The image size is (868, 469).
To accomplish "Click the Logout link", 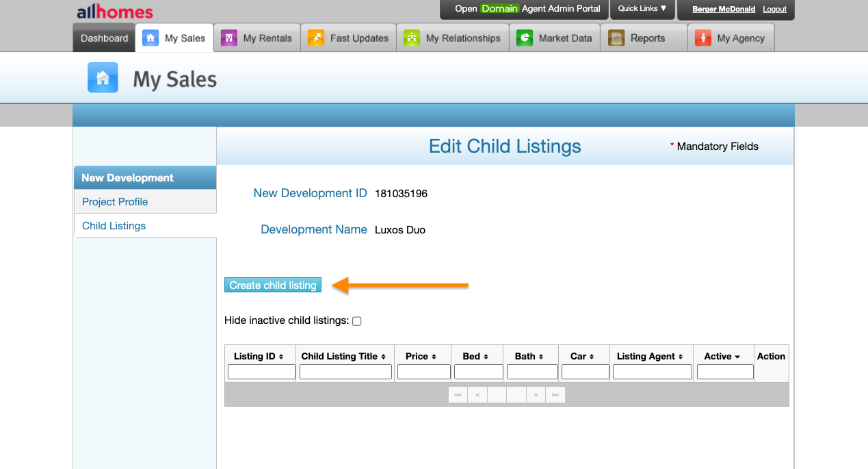I will point(774,10).
